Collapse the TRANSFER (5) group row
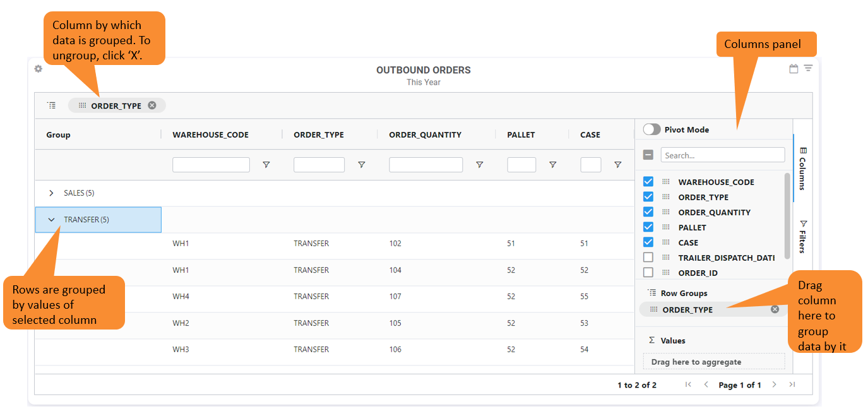The width and height of the screenshot is (868, 416). pos(52,220)
